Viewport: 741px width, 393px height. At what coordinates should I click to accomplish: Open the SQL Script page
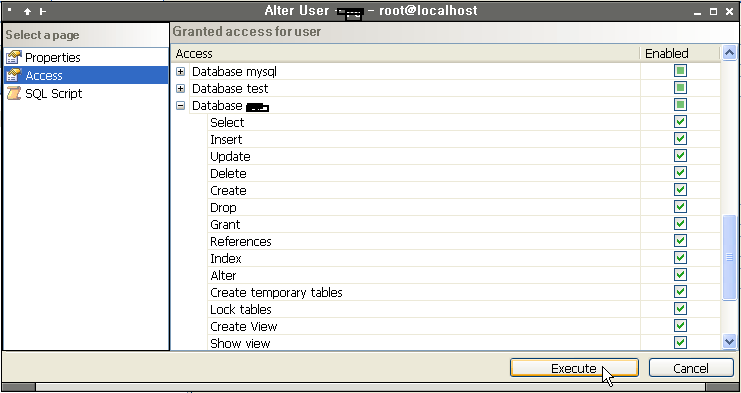pyautogui.click(x=53, y=94)
